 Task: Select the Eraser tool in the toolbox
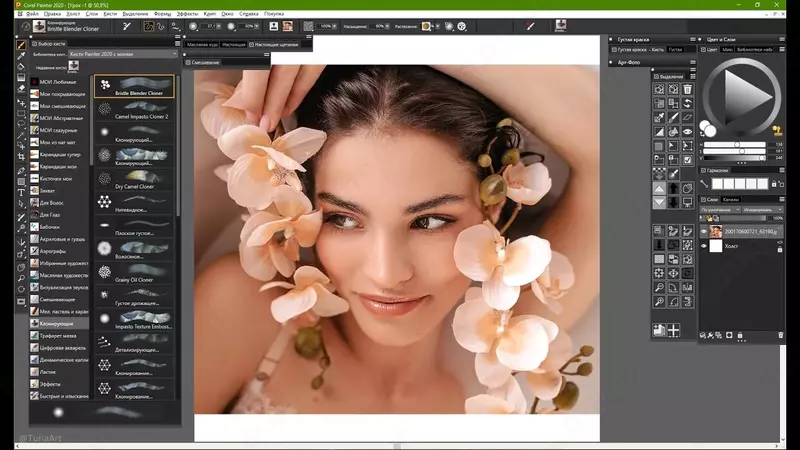pyautogui.click(x=21, y=88)
